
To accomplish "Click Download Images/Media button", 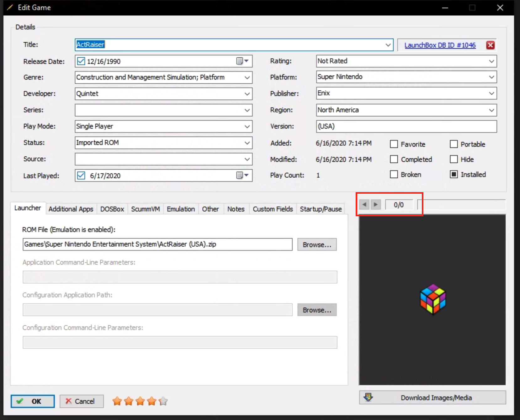I will tap(432, 397).
